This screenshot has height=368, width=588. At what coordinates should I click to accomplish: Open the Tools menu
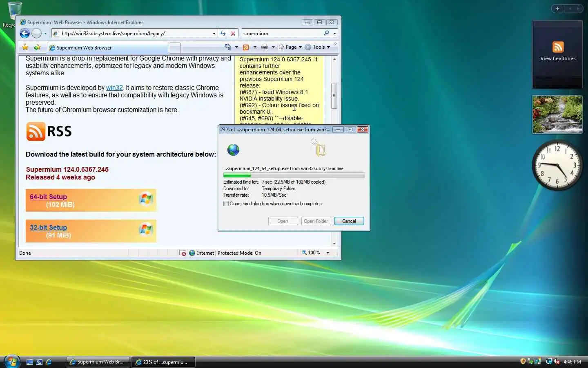tap(317, 47)
